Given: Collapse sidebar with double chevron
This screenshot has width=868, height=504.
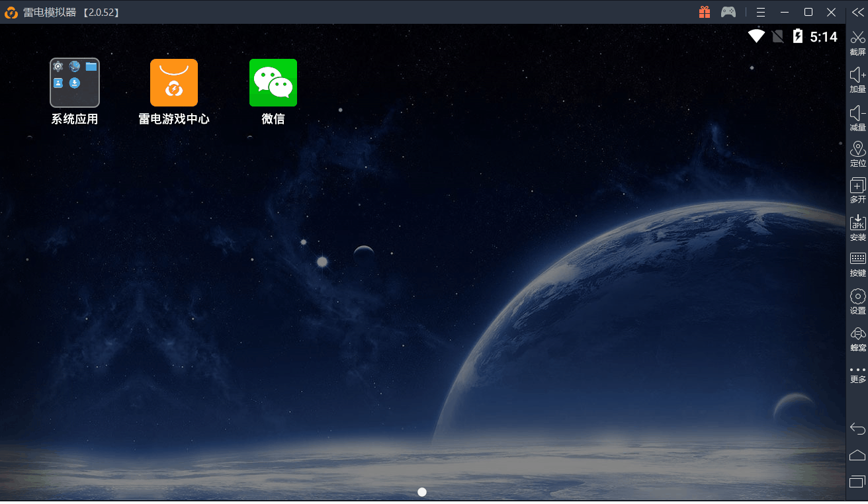Looking at the screenshot, I should [x=857, y=12].
